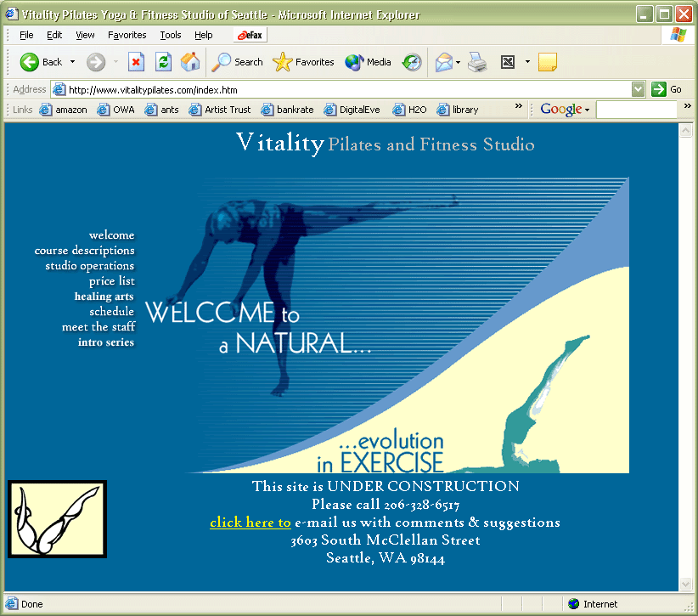Click the scrollbar down arrow
Viewport: 698px width, 616px height.
(685, 584)
